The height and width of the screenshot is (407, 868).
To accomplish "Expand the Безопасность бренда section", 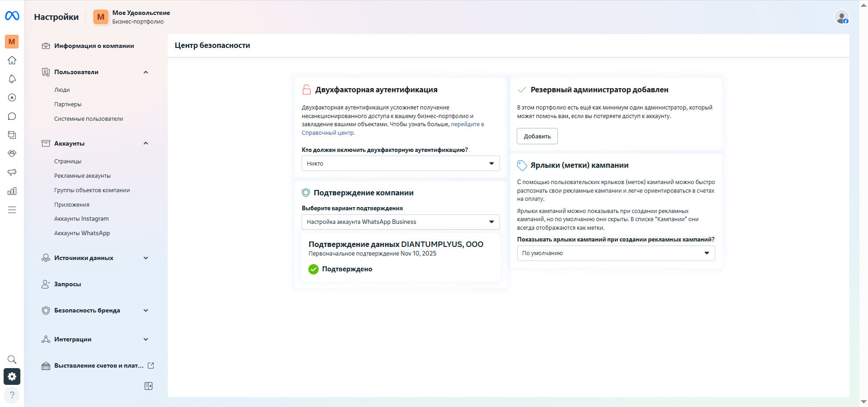I will point(146,311).
